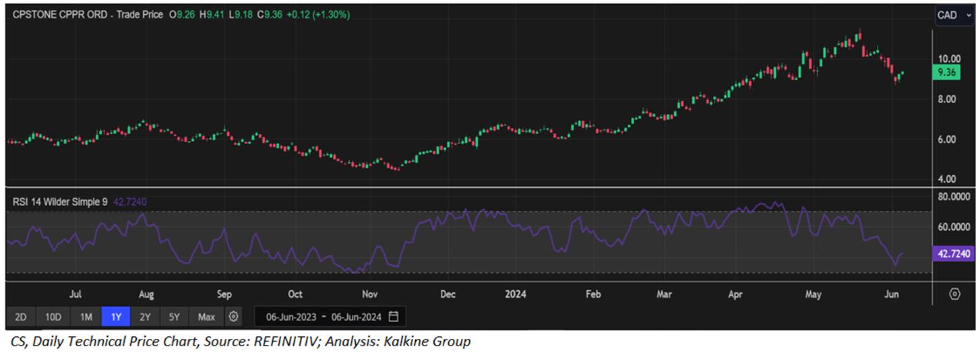Select the 5Y time range
This screenshot has height=353, width=980.
pos(174,316)
